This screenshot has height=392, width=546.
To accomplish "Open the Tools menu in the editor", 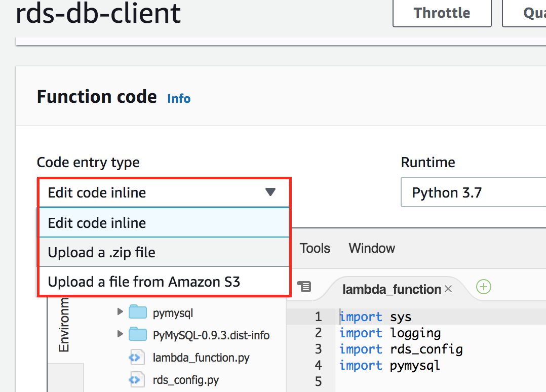I will tap(315, 248).
